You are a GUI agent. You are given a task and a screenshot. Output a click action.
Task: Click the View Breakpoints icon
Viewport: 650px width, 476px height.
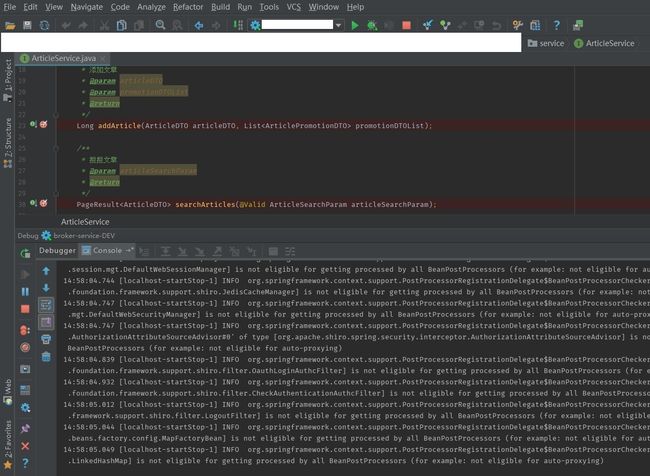pos(25,330)
